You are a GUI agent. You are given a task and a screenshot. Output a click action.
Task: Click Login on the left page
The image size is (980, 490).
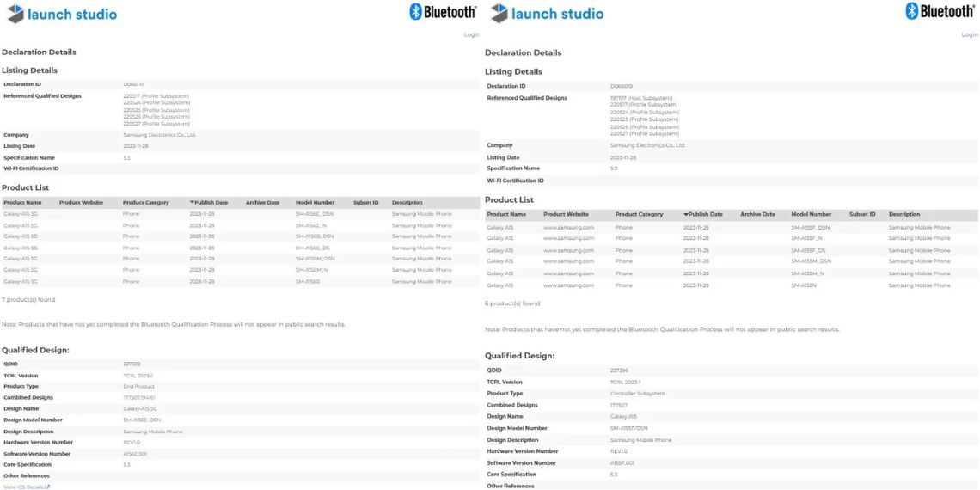pyautogui.click(x=471, y=34)
